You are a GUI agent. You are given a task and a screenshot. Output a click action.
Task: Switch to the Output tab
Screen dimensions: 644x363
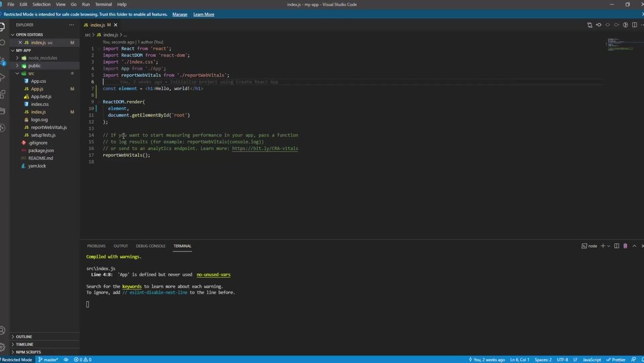[120, 246]
